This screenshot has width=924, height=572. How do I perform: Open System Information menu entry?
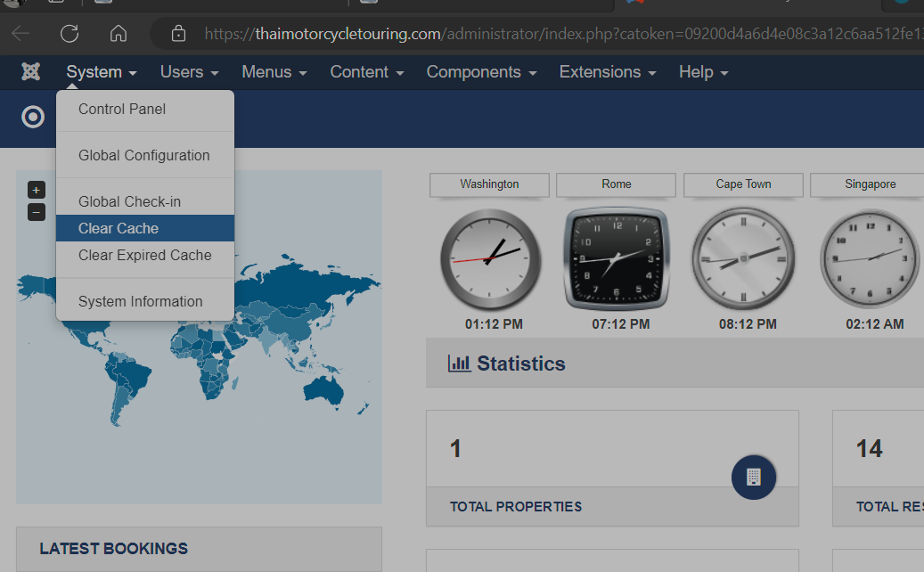[141, 301]
